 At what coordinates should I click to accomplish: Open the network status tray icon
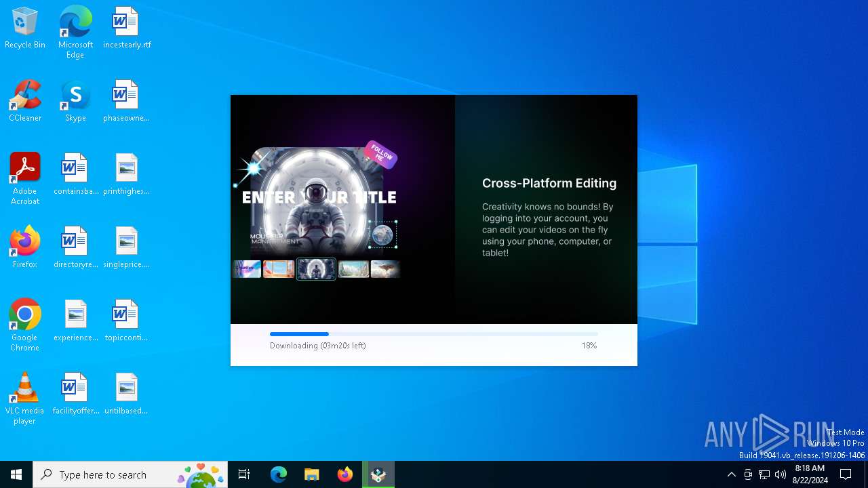point(764,474)
